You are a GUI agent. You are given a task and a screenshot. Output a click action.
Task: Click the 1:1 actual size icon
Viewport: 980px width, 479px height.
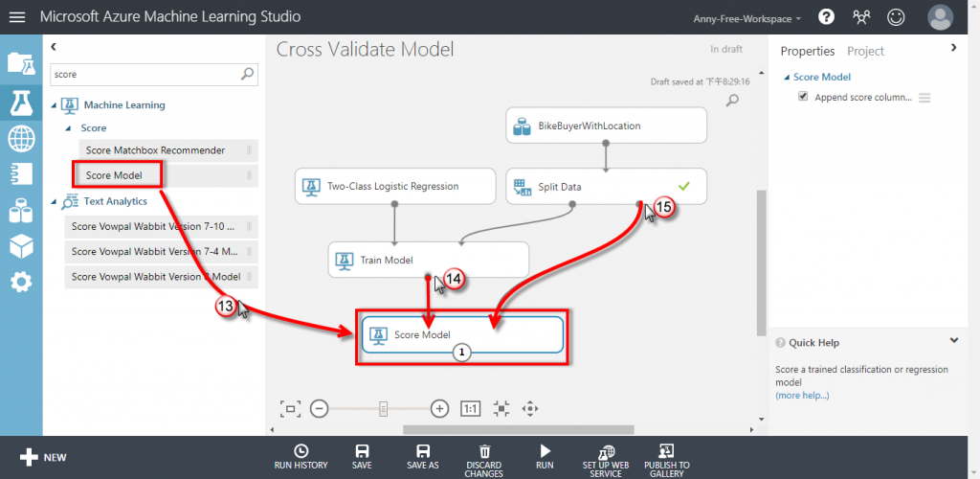470,409
